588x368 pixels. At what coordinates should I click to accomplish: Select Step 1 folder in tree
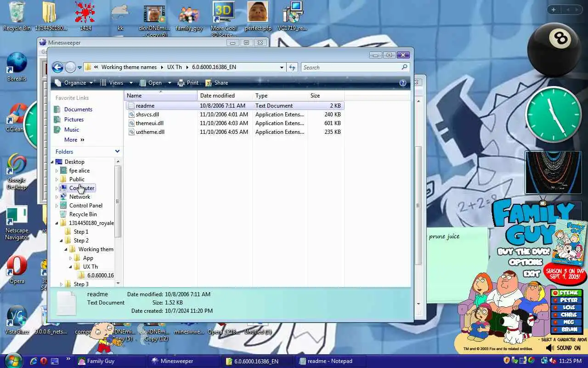(x=81, y=232)
